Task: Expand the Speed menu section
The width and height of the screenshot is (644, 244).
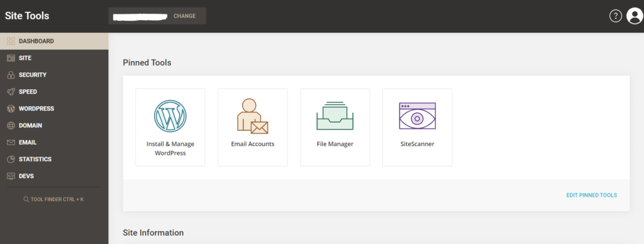Action: [x=54, y=92]
